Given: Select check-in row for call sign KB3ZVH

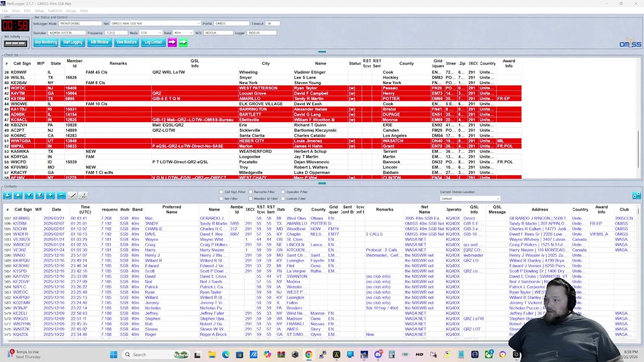Looking at the screenshot, I should tap(262, 125).
